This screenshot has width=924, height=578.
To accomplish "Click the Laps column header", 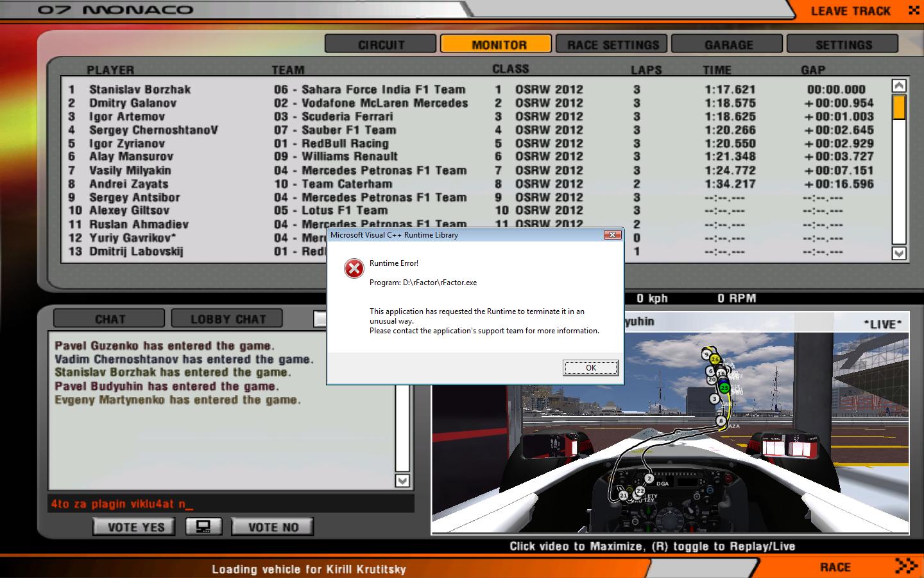I will pyautogui.click(x=646, y=69).
